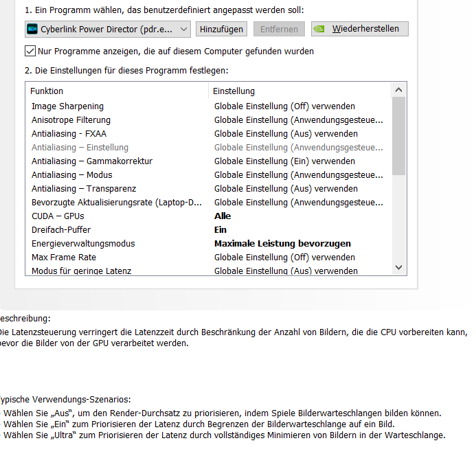The width and height of the screenshot is (476, 467).
Task: Open the Antialiasing - FXAA setting value
Action: (x=286, y=133)
